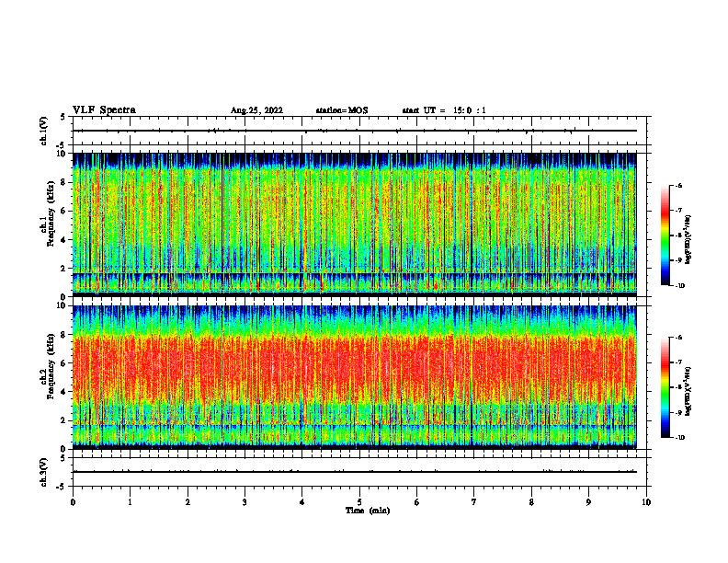Select the "start UT = 15:0 :1" text
This screenshot has height=563, width=728.
point(444,110)
